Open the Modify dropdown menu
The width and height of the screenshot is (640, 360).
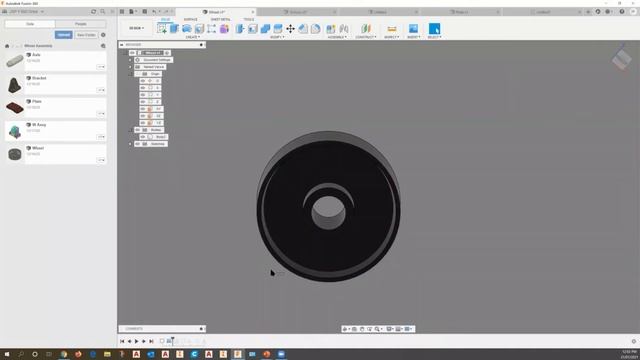[x=278, y=37]
